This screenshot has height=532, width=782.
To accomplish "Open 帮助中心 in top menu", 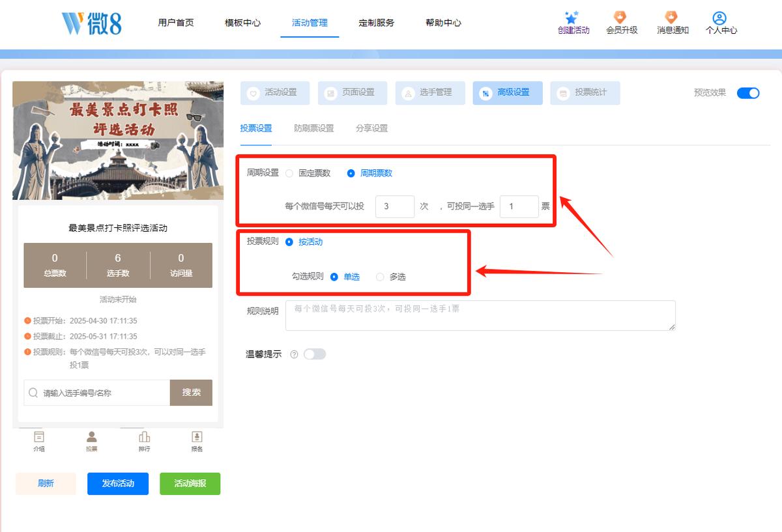I will tap(443, 23).
